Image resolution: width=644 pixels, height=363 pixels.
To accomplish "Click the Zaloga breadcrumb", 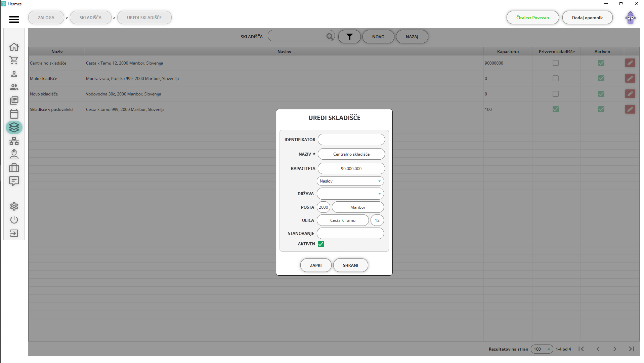I will (46, 17).
